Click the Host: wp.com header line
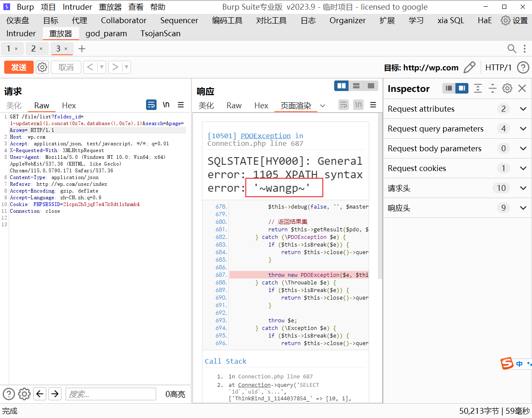532x418 pixels. 28,137
